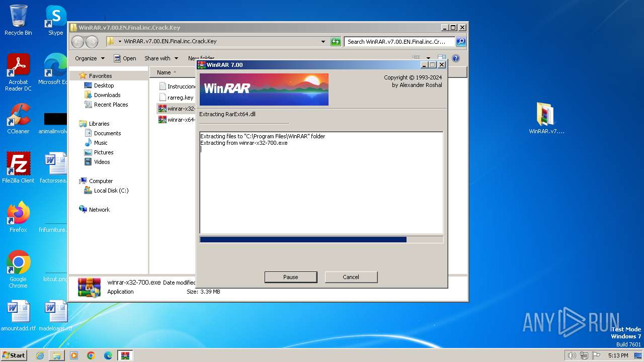Open CCleaner desktop shortcut

coord(18,119)
